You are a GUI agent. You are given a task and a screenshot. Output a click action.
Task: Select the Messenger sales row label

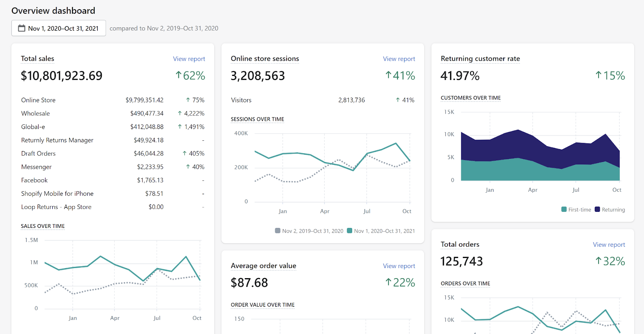tap(36, 167)
